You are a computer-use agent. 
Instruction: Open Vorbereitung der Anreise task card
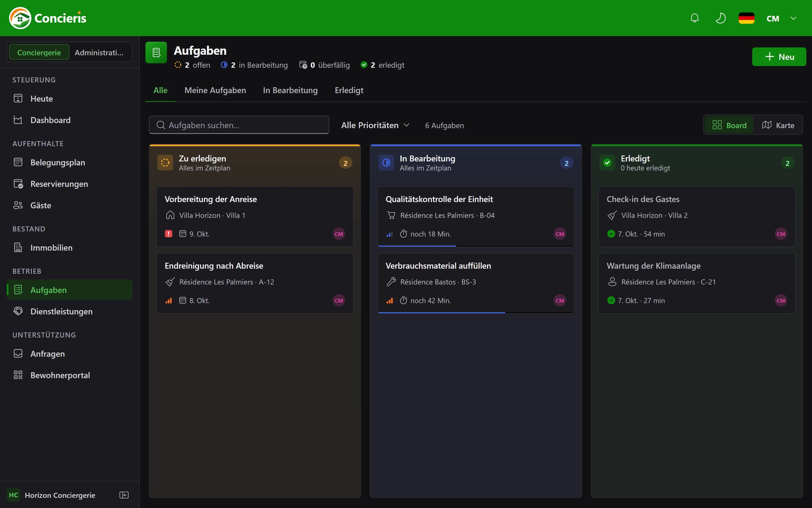click(255, 217)
